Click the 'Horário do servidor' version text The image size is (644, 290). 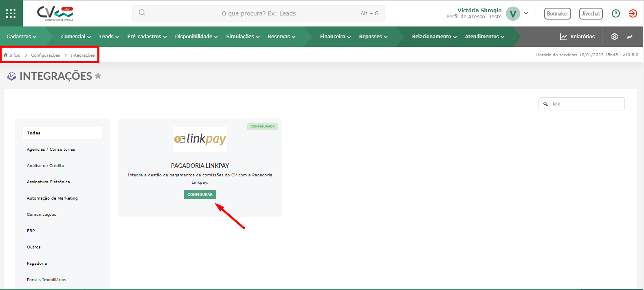tap(587, 55)
